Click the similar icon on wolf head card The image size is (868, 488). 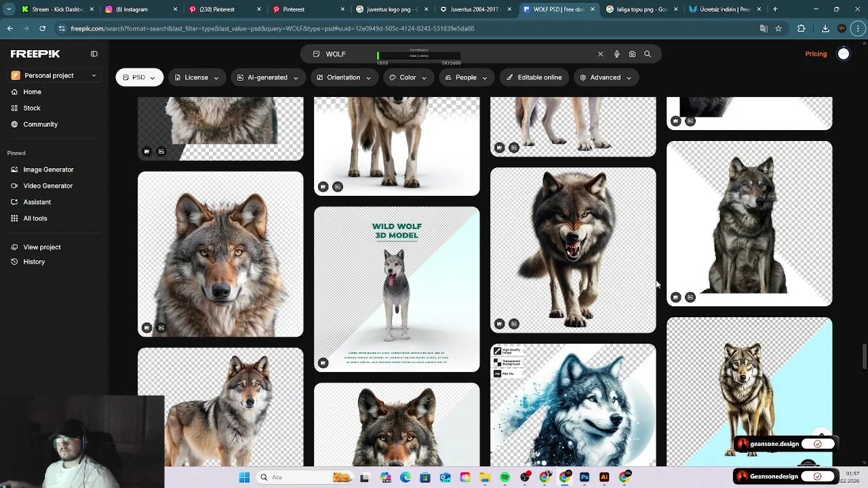(161, 328)
